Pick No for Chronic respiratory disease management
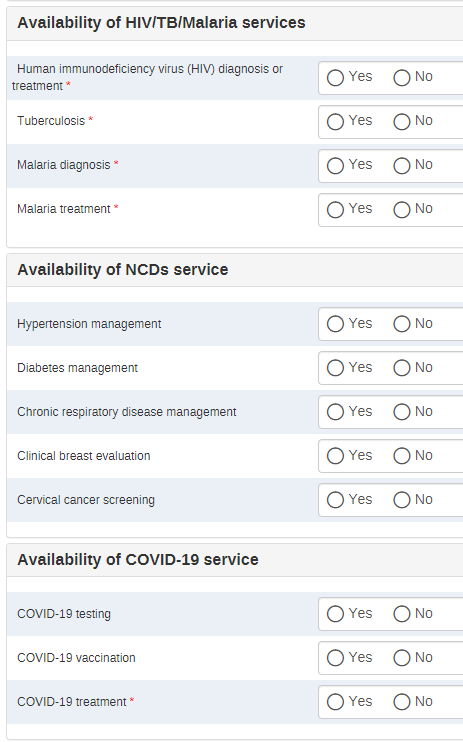The width and height of the screenshot is (463, 742). [x=401, y=413]
